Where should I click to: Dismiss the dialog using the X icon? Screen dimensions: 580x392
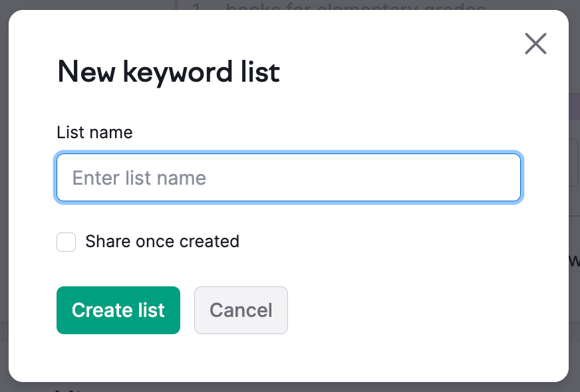pyautogui.click(x=535, y=44)
